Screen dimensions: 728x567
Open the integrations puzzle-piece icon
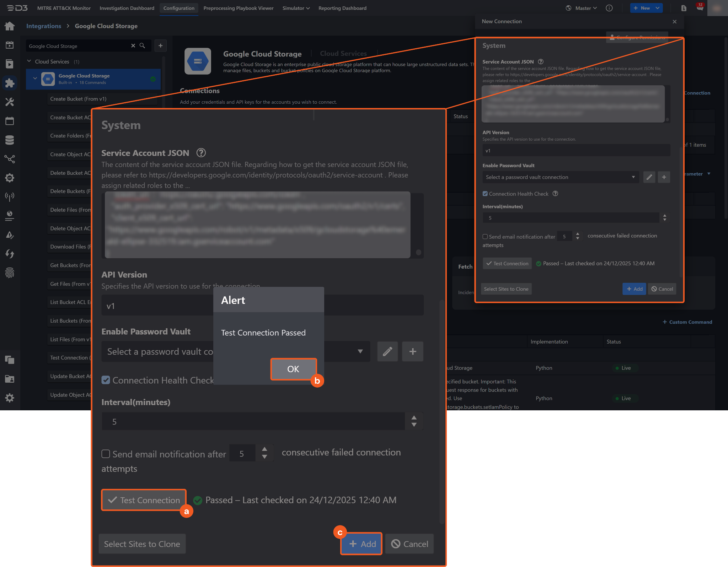10,83
